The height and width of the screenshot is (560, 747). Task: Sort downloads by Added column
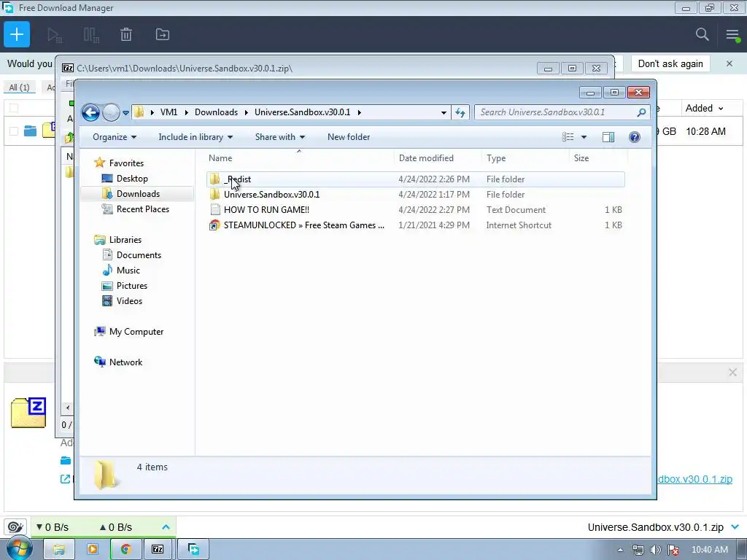(704, 108)
